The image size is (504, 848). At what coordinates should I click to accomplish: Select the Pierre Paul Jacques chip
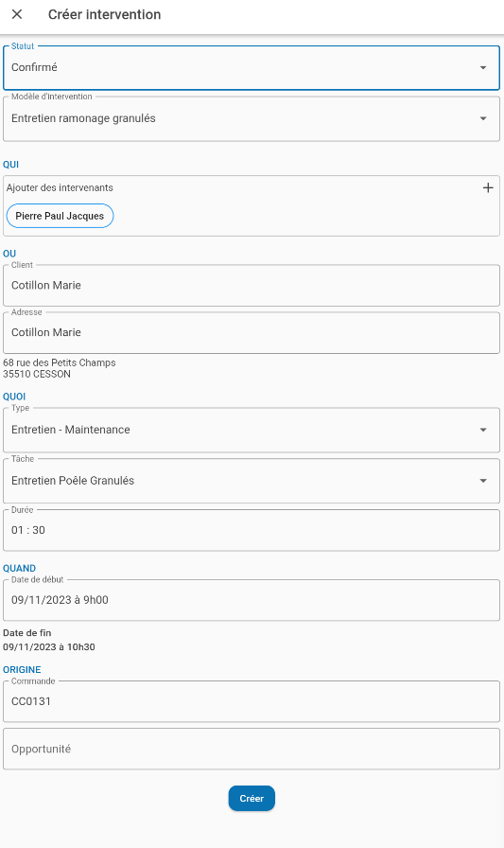pos(60,216)
